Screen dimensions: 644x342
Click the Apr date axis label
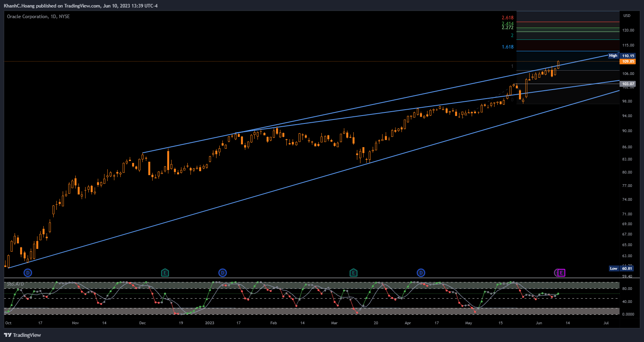point(408,323)
